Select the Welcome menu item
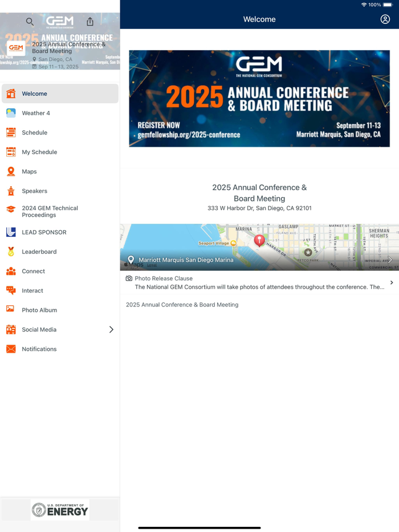Image resolution: width=399 pixels, height=532 pixels. click(60, 93)
